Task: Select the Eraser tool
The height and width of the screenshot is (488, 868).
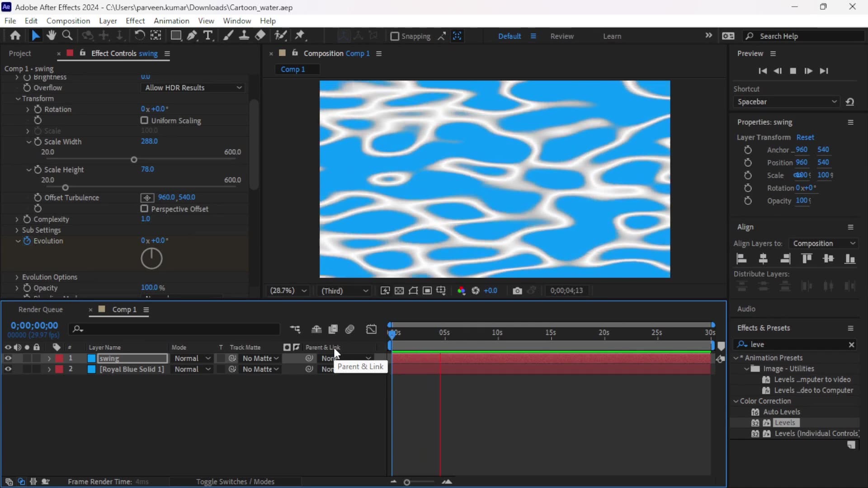Action: [260, 36]
